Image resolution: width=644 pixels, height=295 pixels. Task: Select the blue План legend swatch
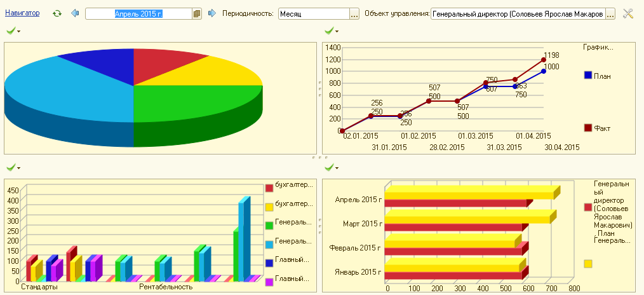[588, 76]
